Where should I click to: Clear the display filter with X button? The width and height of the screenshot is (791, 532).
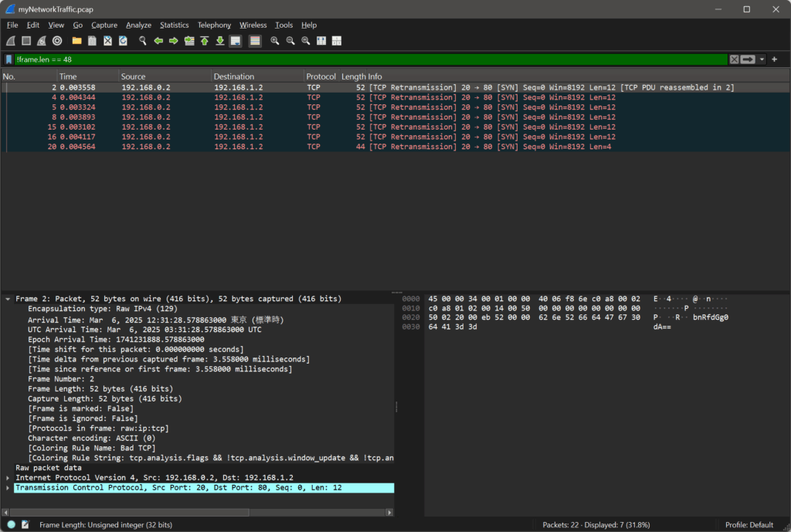[734, 59]
